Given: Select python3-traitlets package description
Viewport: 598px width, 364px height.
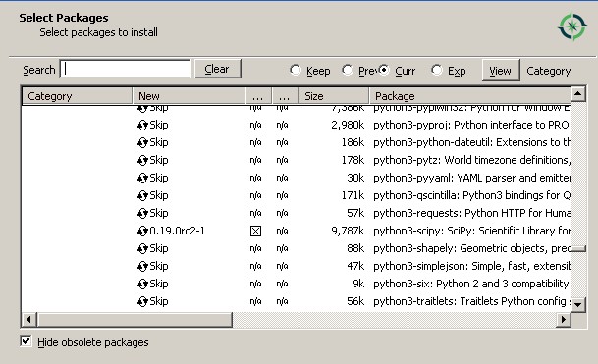Looking at the screenshot, I should click(471, 301).
